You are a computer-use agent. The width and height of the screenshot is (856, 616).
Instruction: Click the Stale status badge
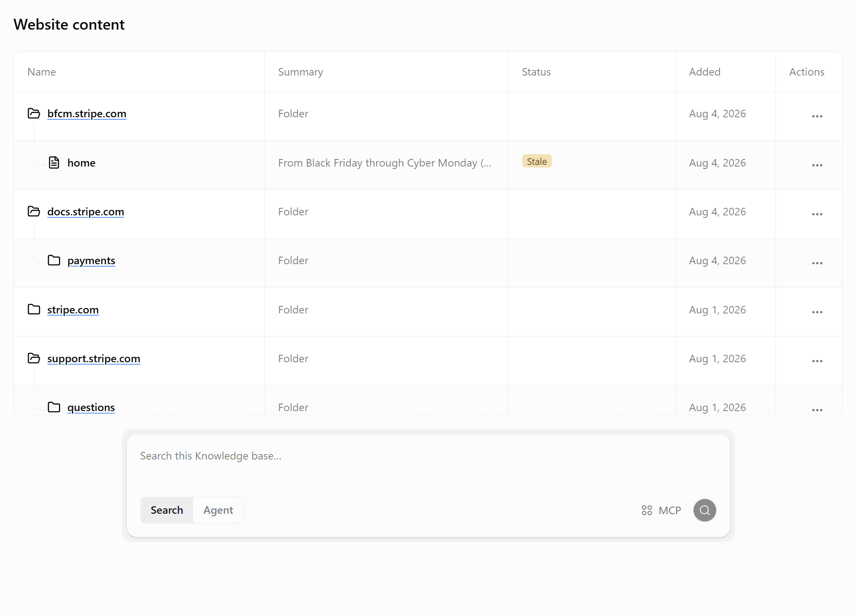pos(537,161)
